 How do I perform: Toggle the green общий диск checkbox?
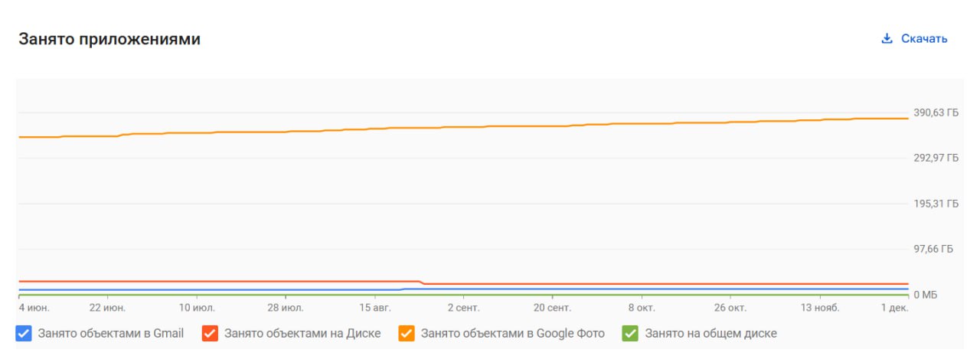[x=631, y=334]
